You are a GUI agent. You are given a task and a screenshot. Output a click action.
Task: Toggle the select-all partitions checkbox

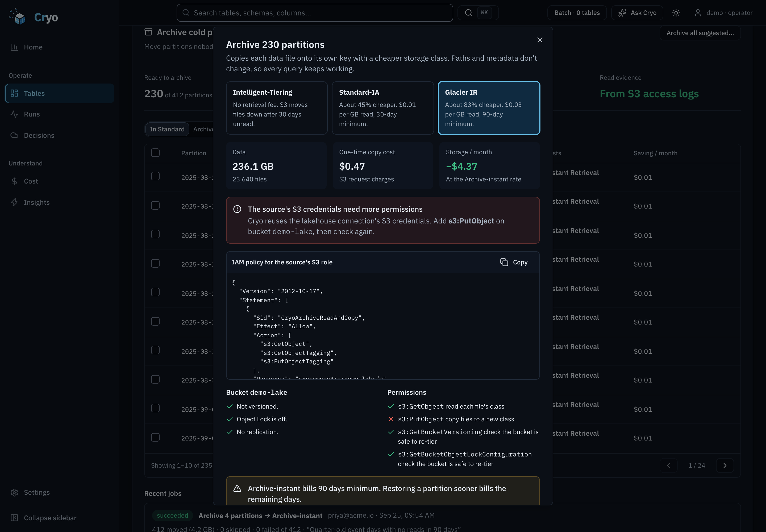(155, 153)
